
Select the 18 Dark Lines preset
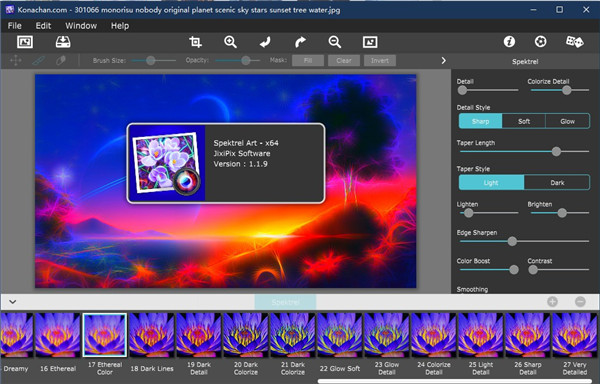point(152,335)
